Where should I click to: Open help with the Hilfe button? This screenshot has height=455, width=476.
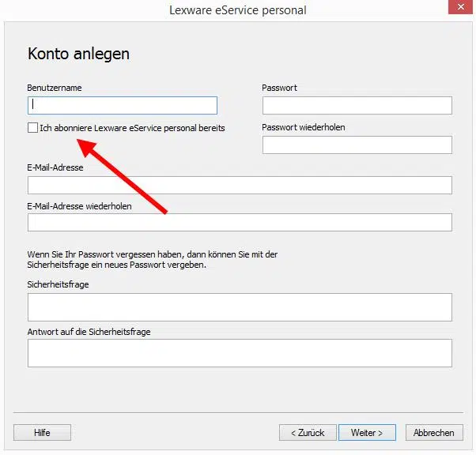[x=42, y=433]
